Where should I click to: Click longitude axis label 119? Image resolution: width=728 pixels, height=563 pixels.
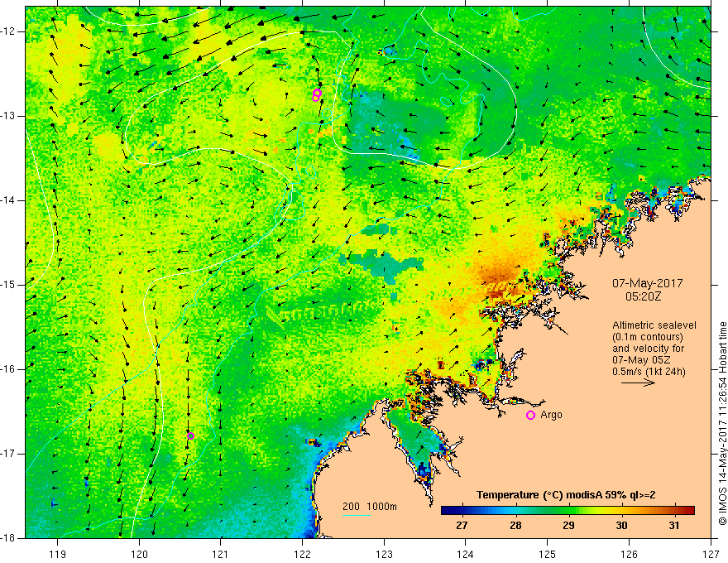pyautogui.click(x=58, y=554)
